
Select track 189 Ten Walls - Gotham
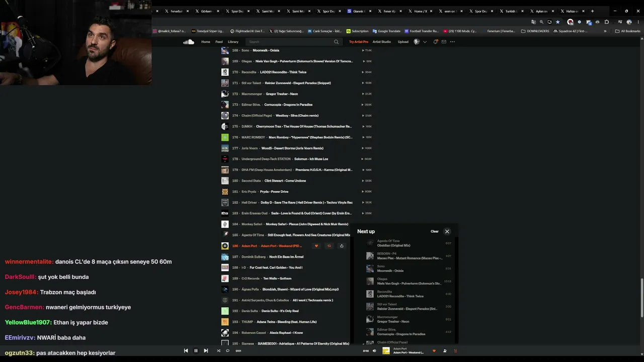coord(277,279)
